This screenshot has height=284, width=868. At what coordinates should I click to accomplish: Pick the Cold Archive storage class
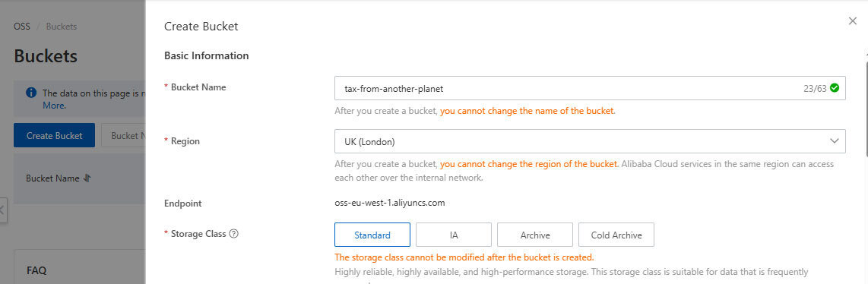click(x=616, y=235)
